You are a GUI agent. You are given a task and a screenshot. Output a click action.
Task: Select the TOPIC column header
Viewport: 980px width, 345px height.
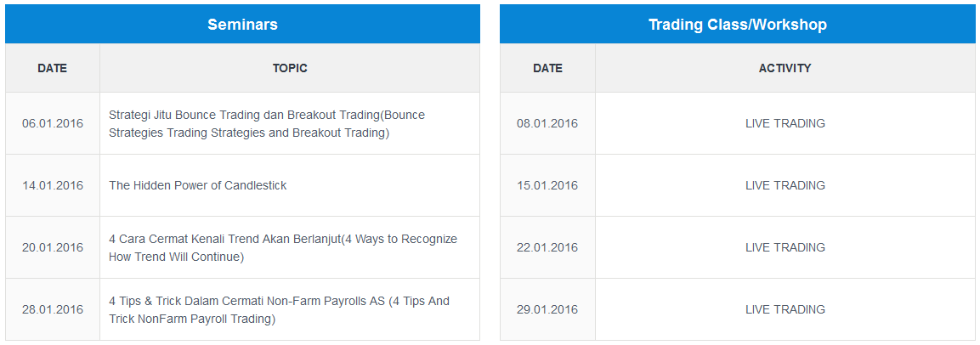[x=290, y=68]
